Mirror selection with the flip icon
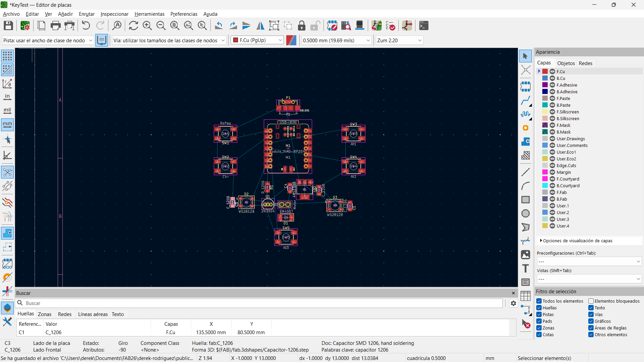644x362 pixels. (260, 25)
